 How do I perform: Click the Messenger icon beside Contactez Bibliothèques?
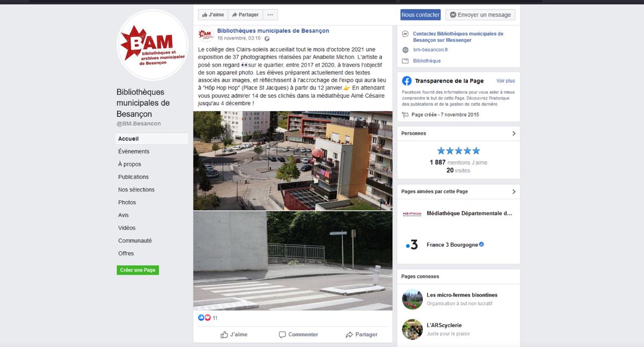406,34
